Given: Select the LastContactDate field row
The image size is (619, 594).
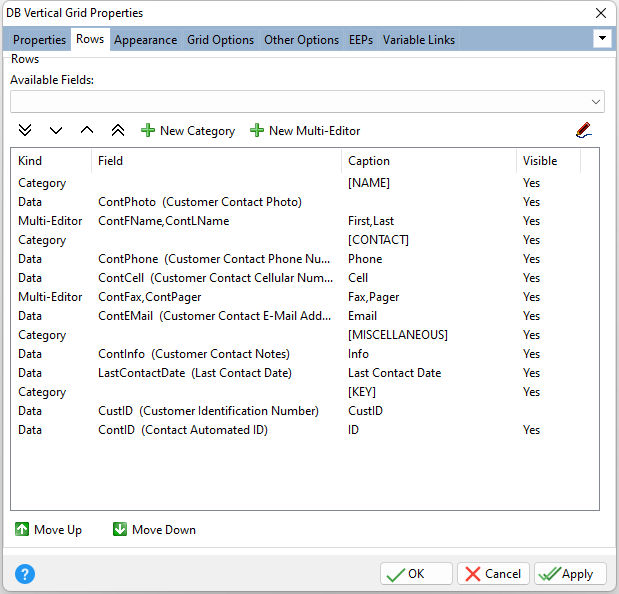Looking at the screenshot, I should [x=305, y=373].
